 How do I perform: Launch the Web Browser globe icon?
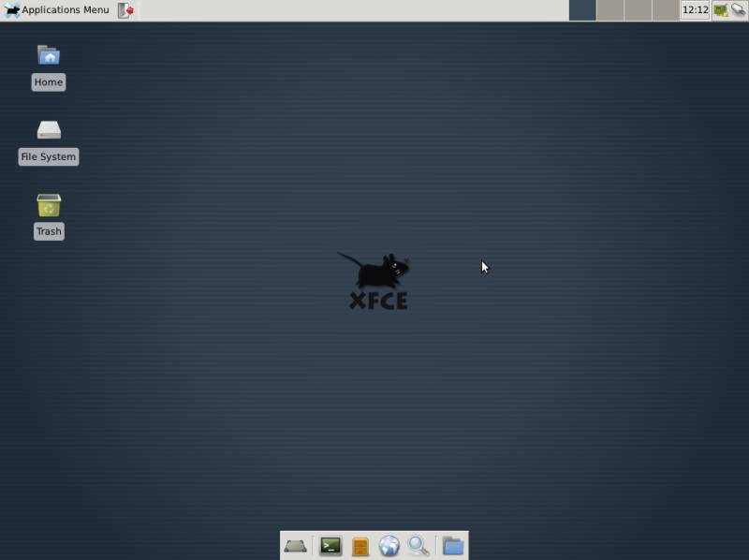tap(389, 546)
